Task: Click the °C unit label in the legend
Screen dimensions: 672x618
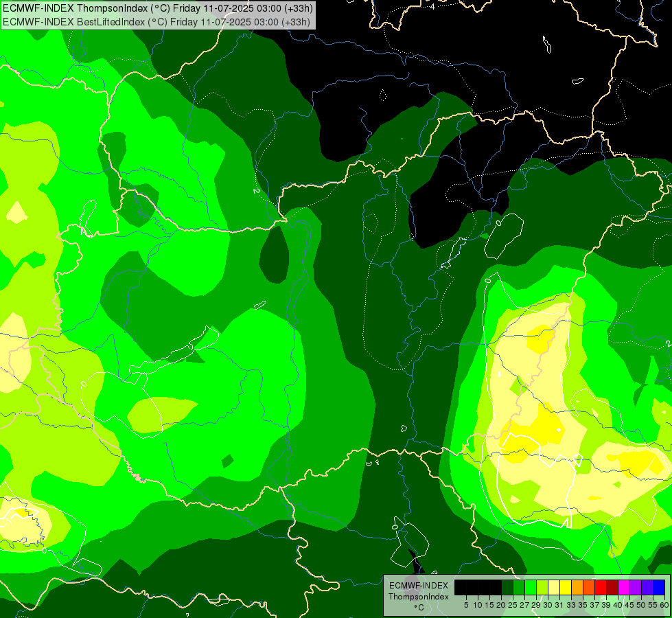Action: click(419, 608)
